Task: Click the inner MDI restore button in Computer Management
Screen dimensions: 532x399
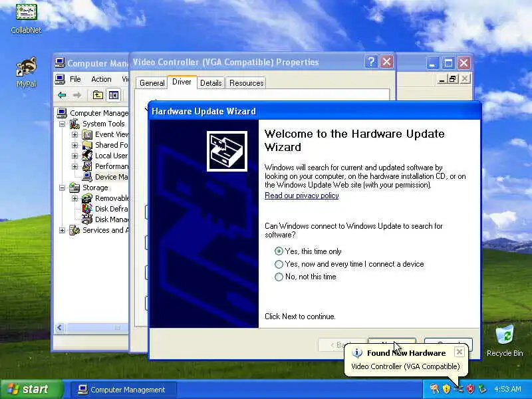Action: [x=453, y=79]
